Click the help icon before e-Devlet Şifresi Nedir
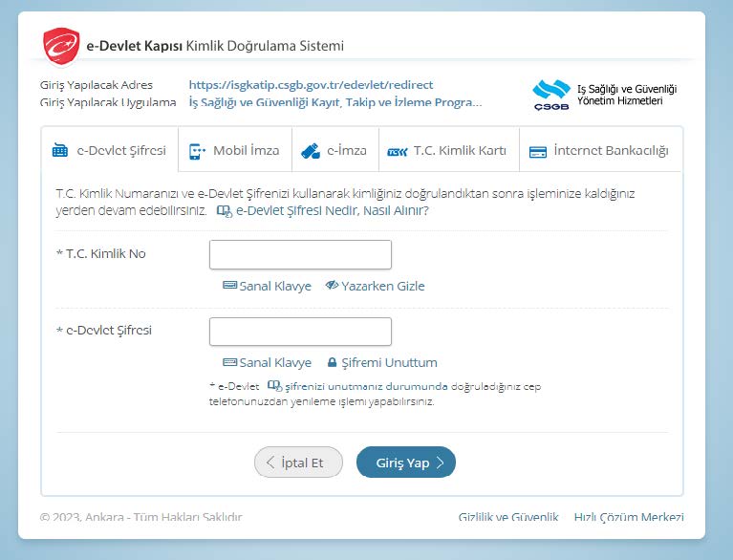733x560 pixels. point(225,211)
